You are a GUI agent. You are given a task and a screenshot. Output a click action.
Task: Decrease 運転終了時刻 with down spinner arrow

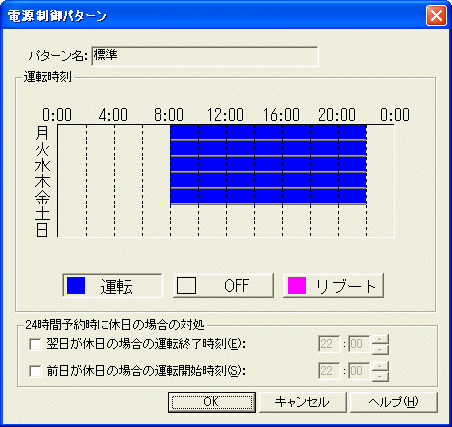[x=380, y=349]
